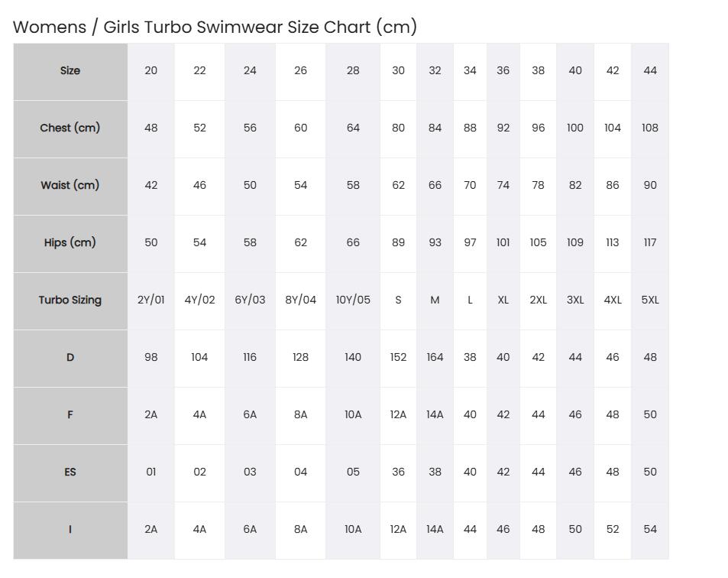Click the Waist (cm) row header
The height and width of the screenshot is (578, 728).
pyautogui.click(x=70, y=186)
